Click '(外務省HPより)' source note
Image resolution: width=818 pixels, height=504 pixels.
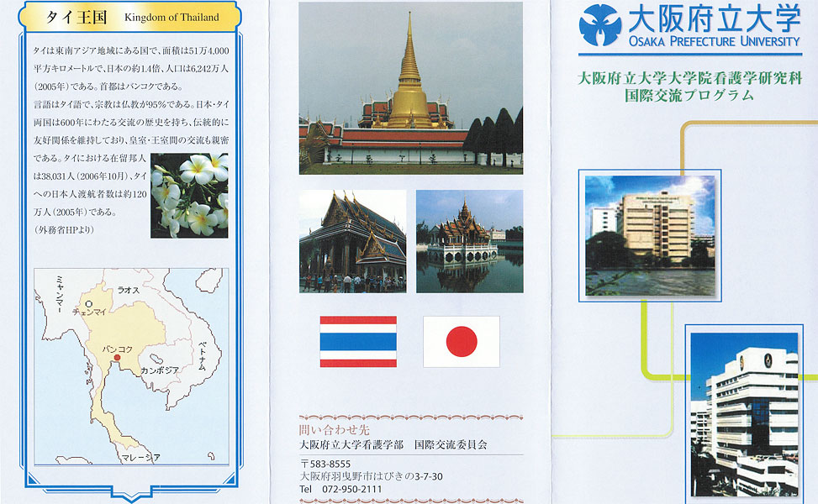click(63, 230)
